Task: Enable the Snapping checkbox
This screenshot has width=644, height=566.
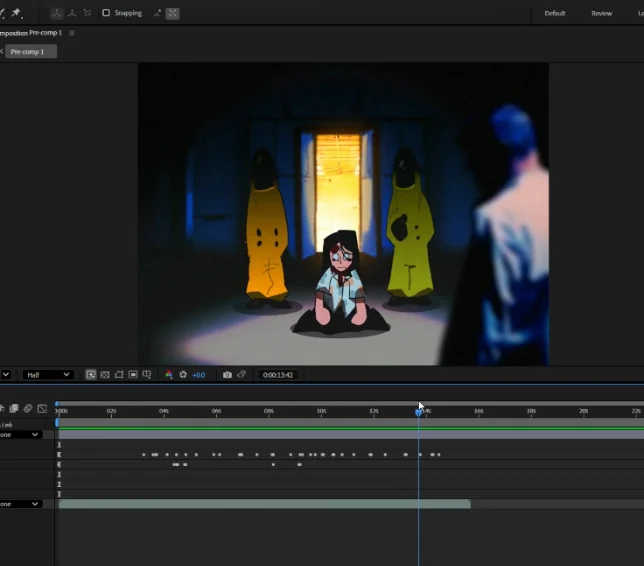Action: coord(106,13)
